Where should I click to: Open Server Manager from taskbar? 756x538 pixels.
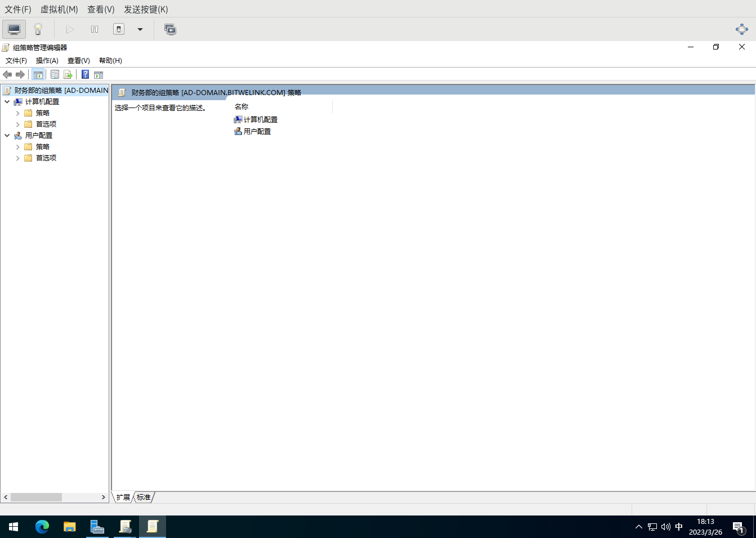click(97, 527)
